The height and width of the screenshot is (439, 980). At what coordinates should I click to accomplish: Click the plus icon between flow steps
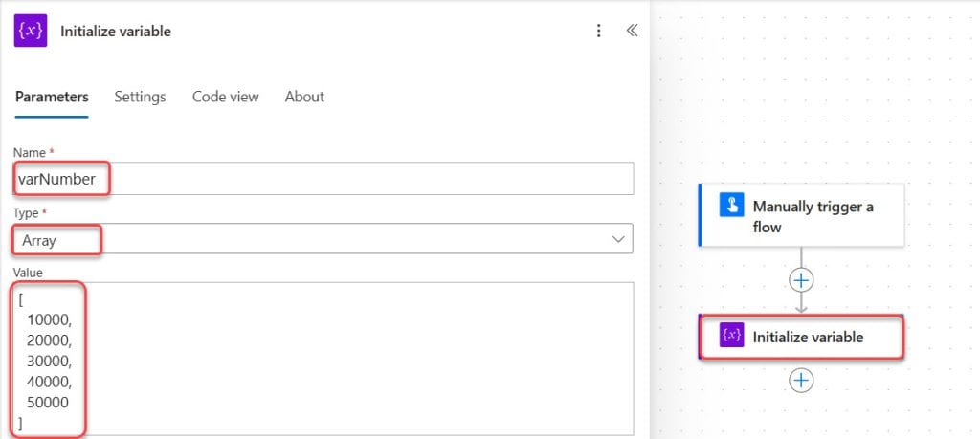tap(801, 281)
